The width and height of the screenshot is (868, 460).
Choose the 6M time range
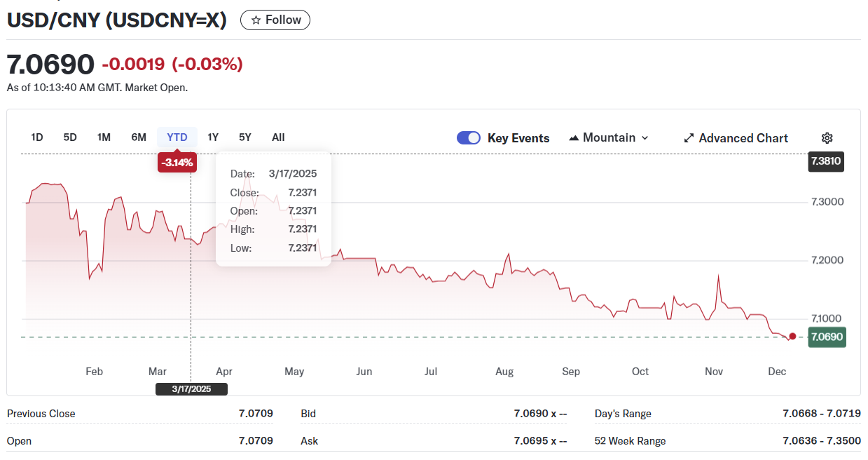[139, 137]
